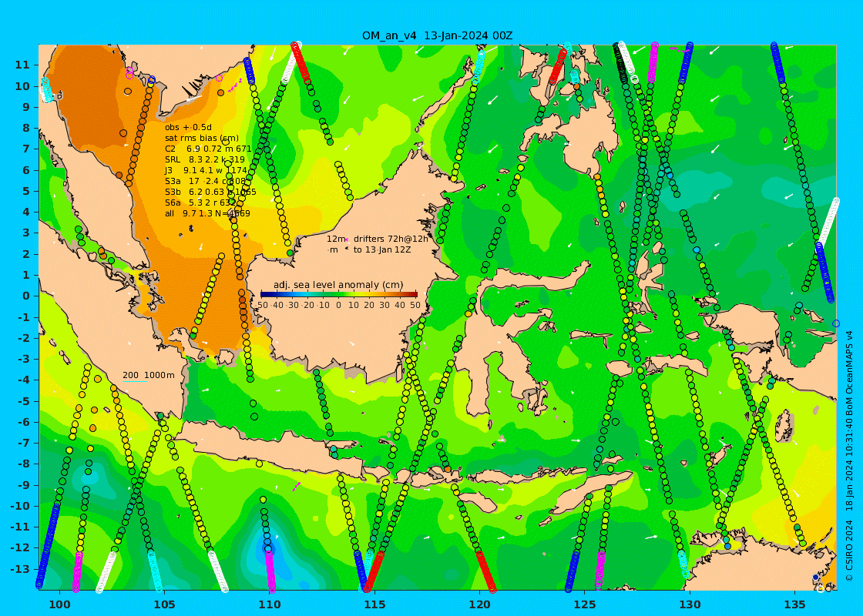Select the equator label 0 on latitude axis
The height and width of the screenshot is (616, 863).
26,296
